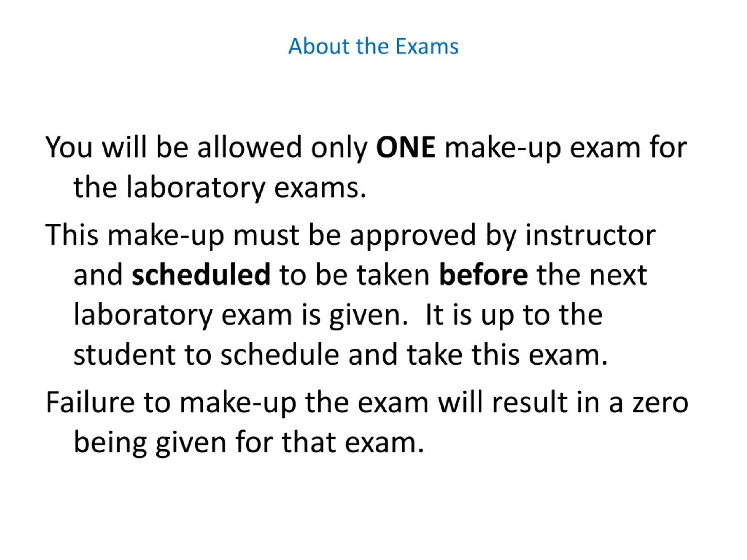Click the bold word "before"
Screen dimensions: 747x560
(x=483, y=274)
